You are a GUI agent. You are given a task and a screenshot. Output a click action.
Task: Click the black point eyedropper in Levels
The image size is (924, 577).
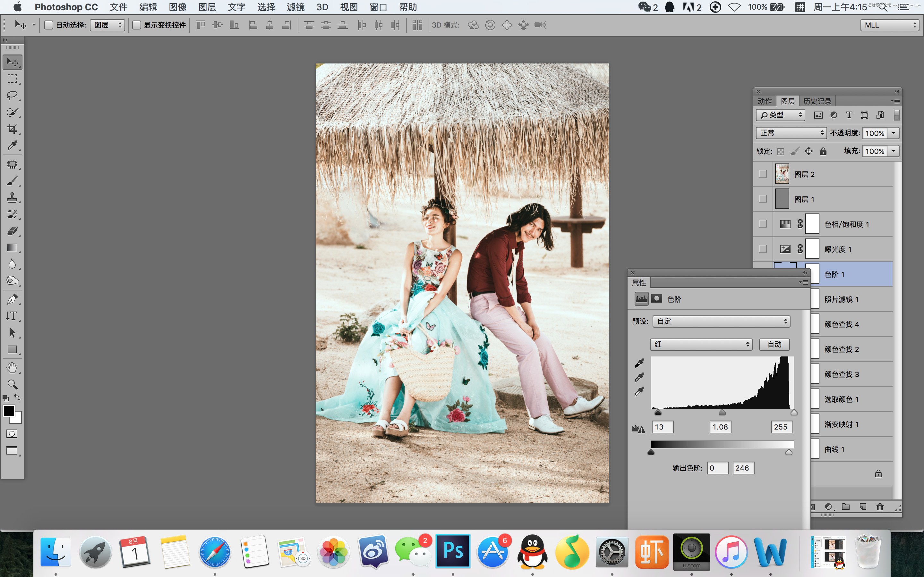point(639,363)
